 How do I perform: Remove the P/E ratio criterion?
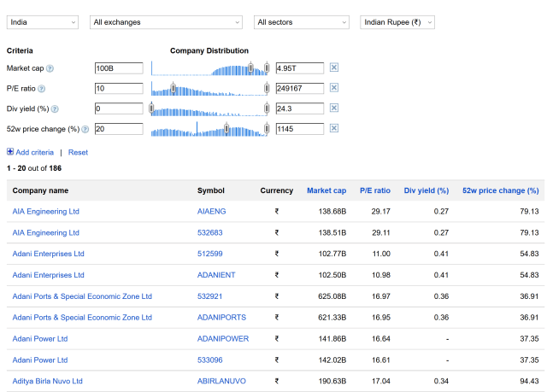(334, 88)
